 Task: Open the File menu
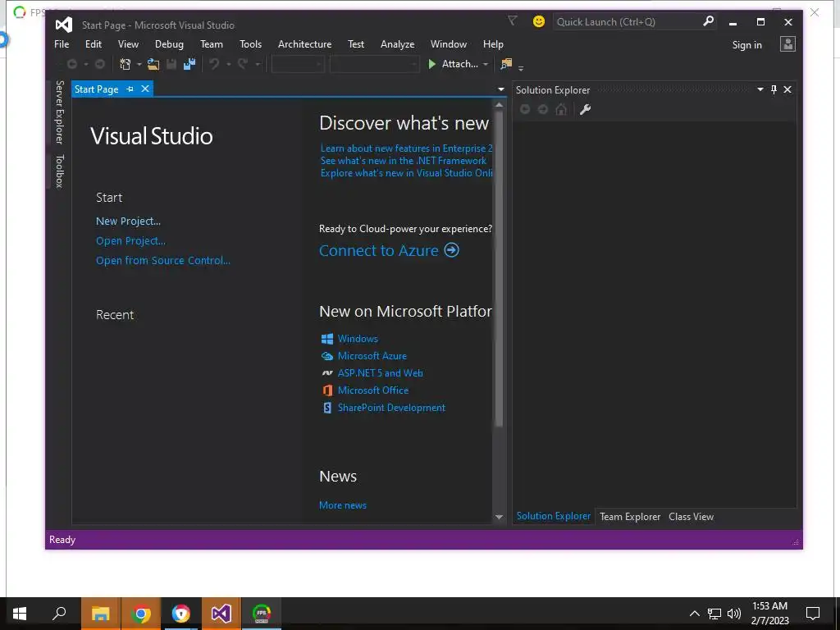coord(62,44)
